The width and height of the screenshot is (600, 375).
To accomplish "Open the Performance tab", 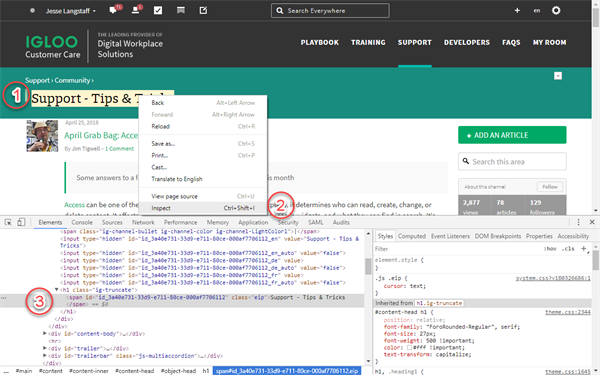I will tap(181, 222).
